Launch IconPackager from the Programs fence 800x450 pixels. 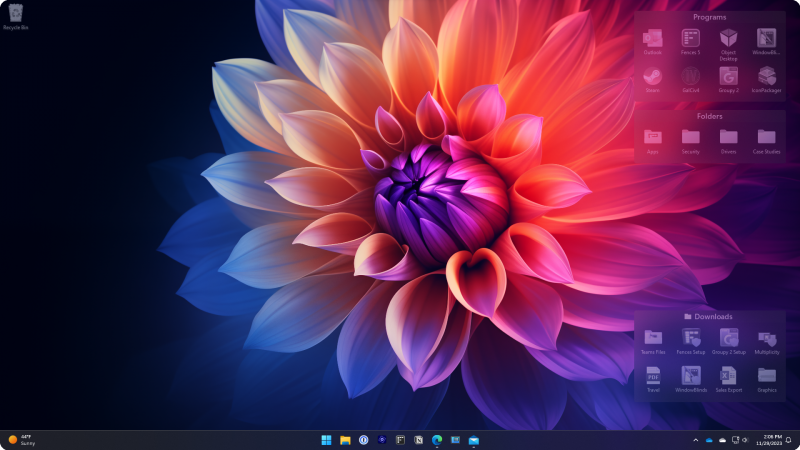point(766,77)
